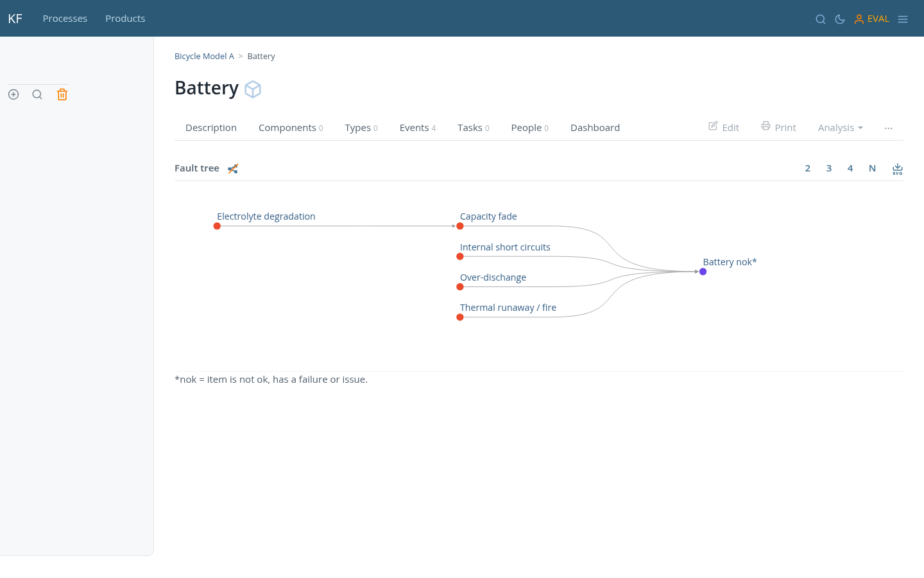Click purple dot of Battery nok
The image size is (924, 578).
point(703,272)
